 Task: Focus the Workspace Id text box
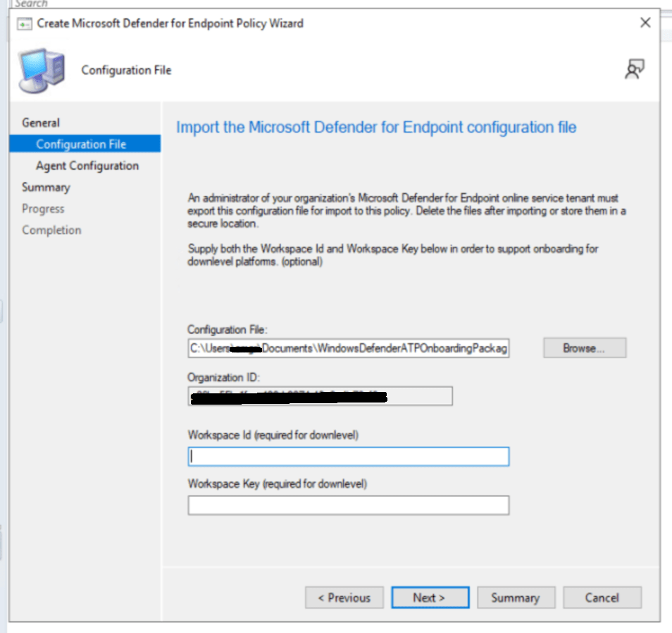(348, 457)
